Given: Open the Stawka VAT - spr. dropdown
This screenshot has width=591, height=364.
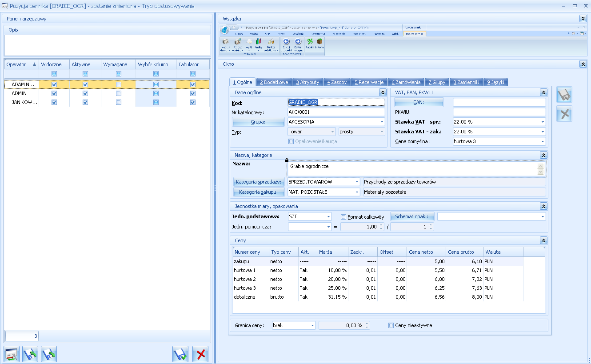Looking at the screenshot, I should [543, 122].
